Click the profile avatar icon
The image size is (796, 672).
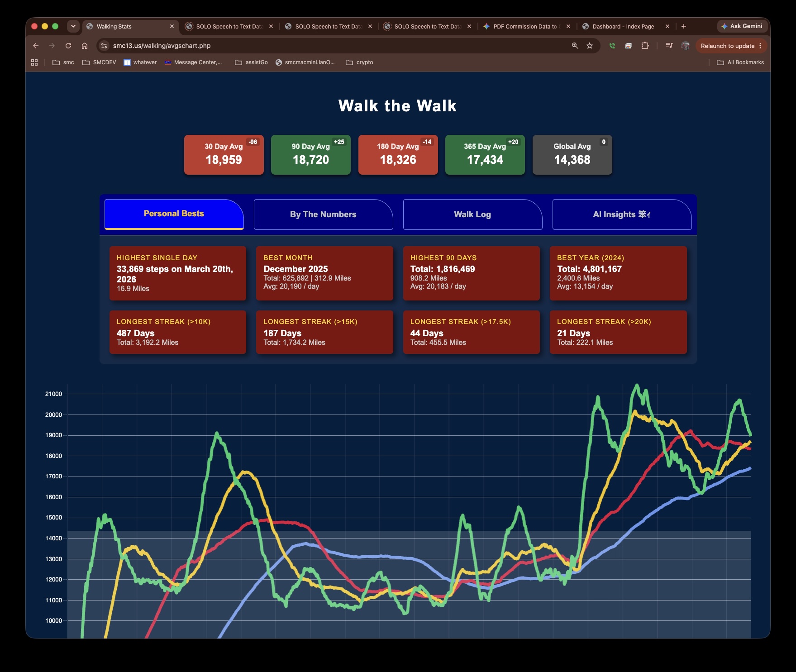[x=686, y=46]
